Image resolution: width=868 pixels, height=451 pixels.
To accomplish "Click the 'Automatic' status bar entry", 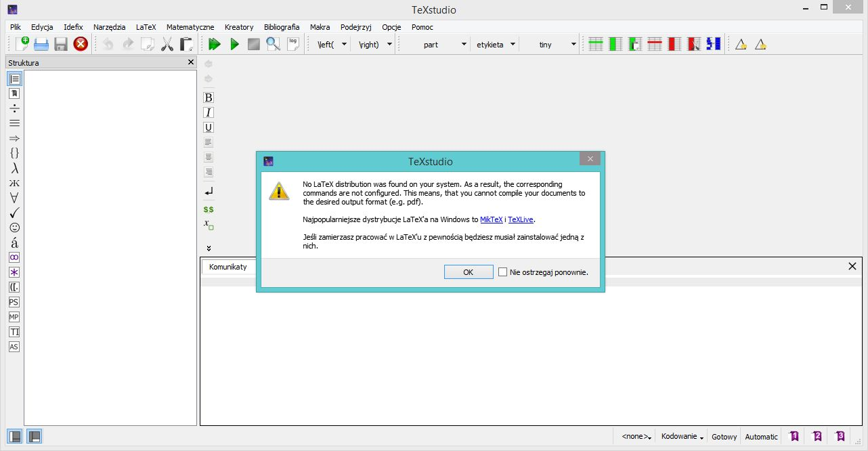I will click(762, 437).
